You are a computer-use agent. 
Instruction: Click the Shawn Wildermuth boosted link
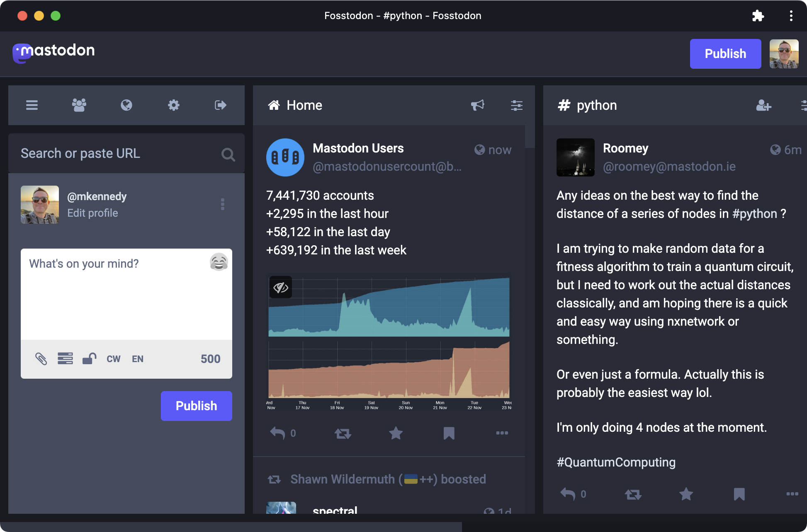point(388,479)
